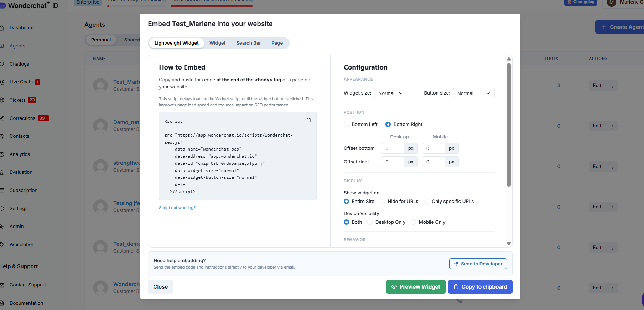The width and height of the screenshot is (644, 310).
Task: Open the Script not working link
Action: 177,208
